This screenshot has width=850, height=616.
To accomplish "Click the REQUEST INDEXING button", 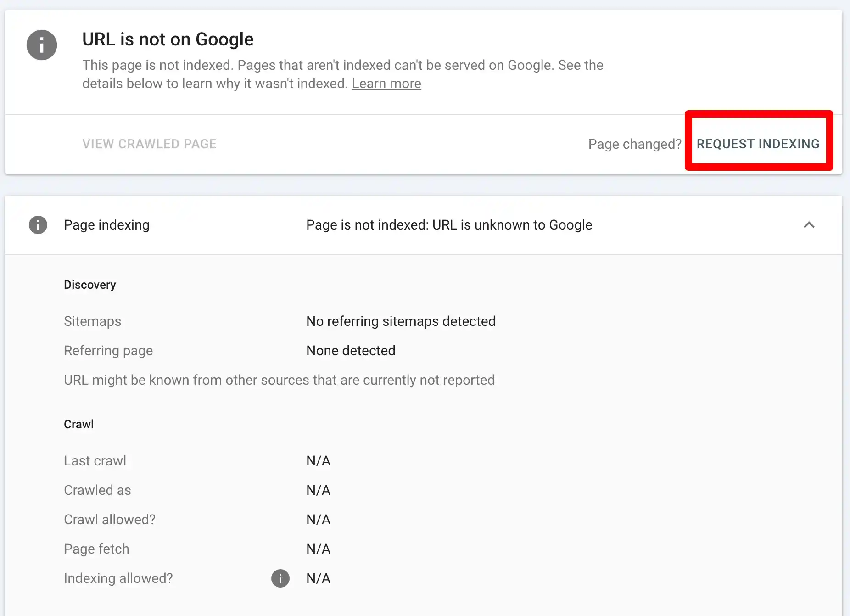I will 758,144.
